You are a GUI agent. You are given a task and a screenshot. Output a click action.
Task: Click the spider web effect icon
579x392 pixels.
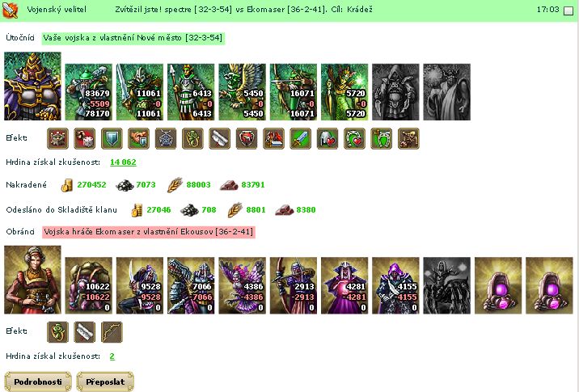166,138
